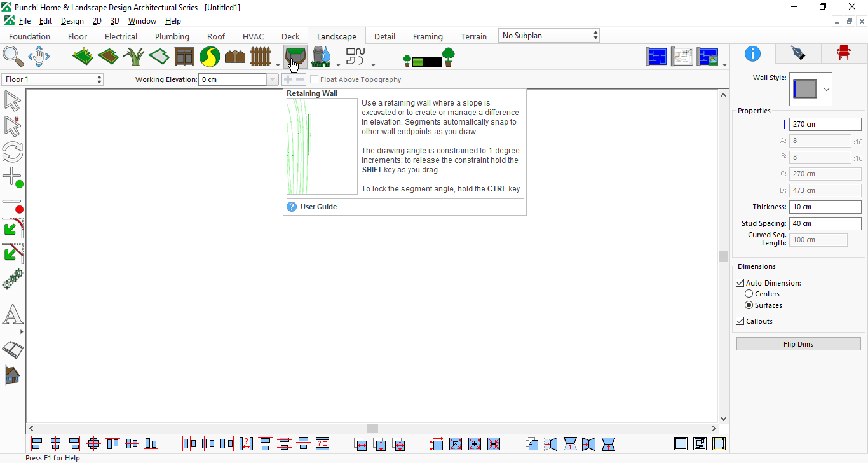Screen dimensions: 868x463
Task: Toggle the Auto-Dimension checkbox
Action: point(740,283)
